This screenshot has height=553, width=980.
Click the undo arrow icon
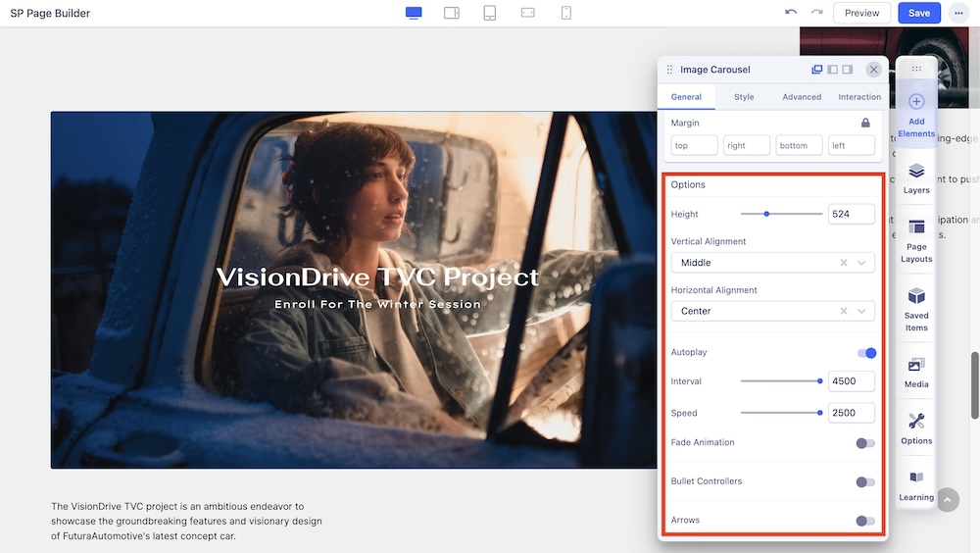[791, 13]
